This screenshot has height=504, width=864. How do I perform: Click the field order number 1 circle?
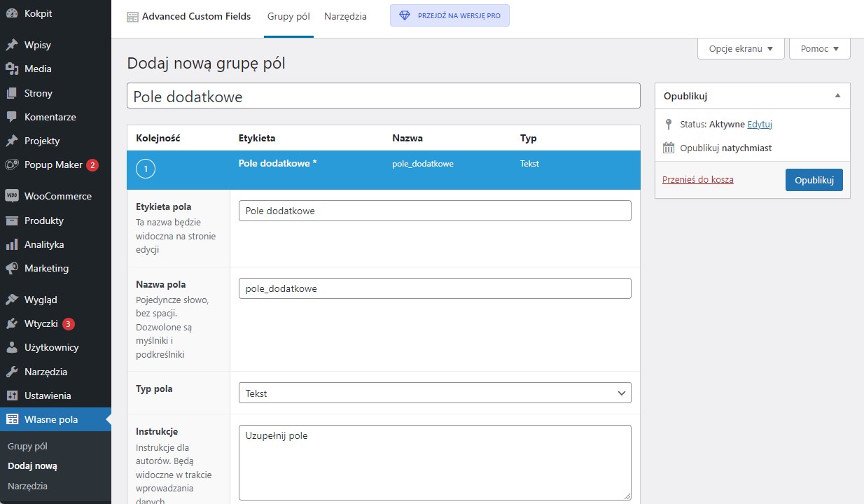pyautogui.click(x=145, y=169)
